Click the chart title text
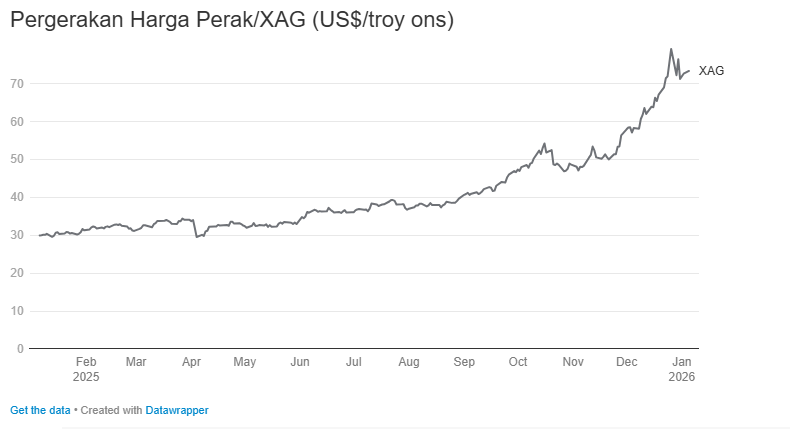This screenshot has height=429, width=790. [232, 20]
